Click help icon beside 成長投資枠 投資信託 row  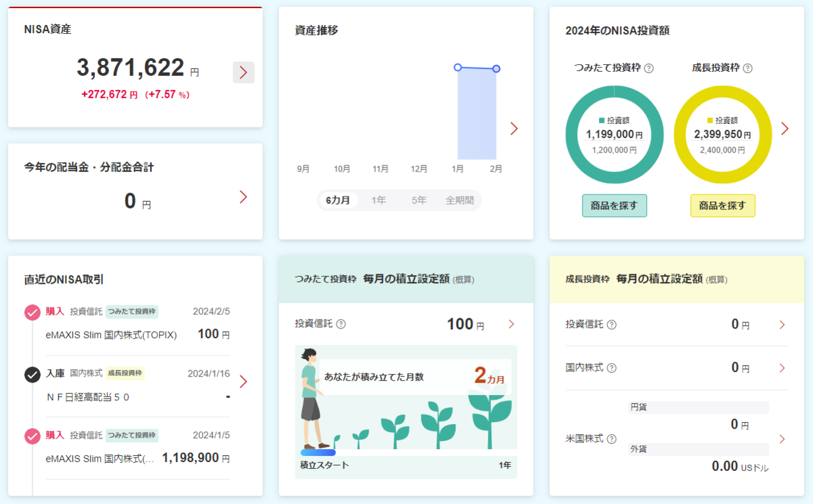[612, 324]
